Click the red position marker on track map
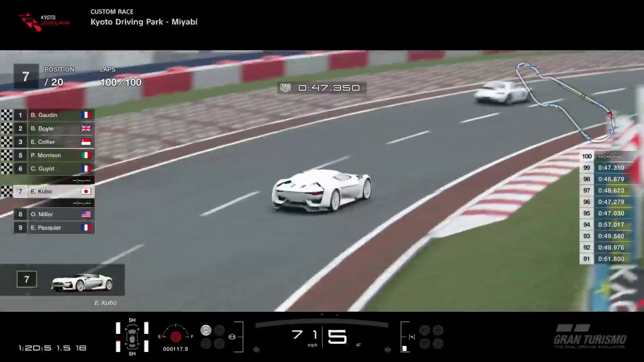This screenshot has height=362, width=644. tap(610, 115)
